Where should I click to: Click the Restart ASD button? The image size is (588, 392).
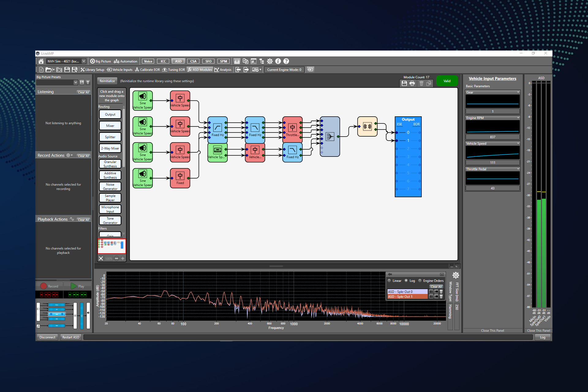pos(71,337)
